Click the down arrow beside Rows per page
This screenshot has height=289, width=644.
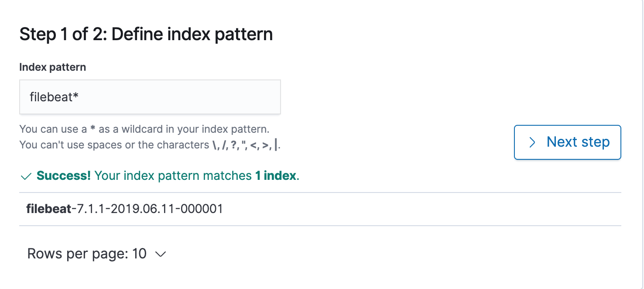pyautogui.click(x=161, y=254)
